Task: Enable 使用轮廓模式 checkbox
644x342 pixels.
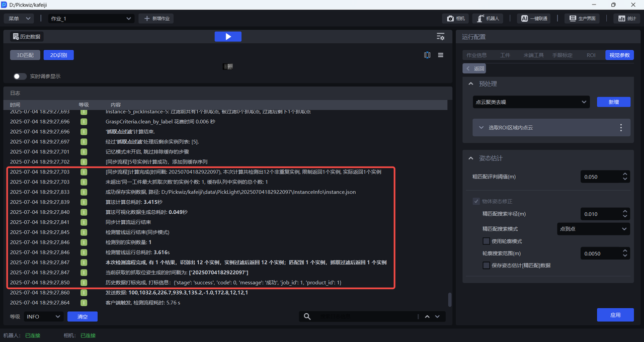Action: [x=486, y=241]
